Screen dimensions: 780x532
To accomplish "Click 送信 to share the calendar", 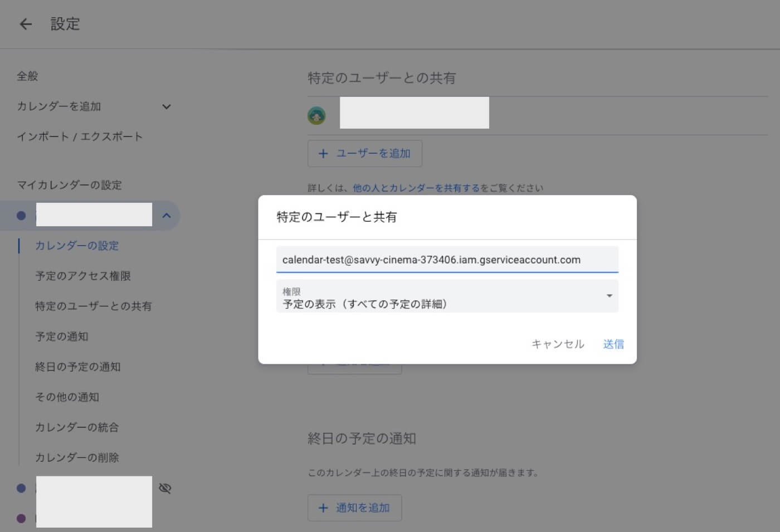I will pyautogui.click(x=613, y=344).
